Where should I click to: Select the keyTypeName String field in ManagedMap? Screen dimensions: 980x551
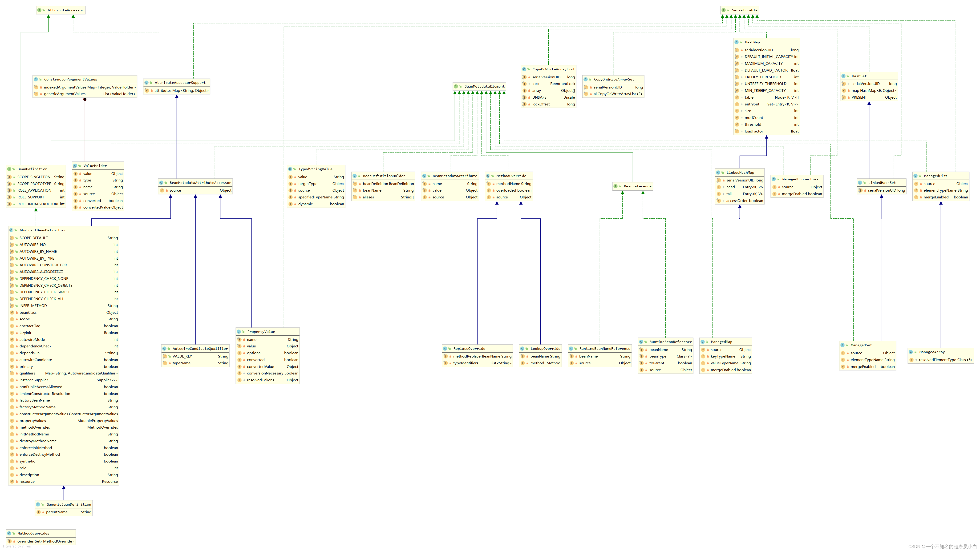pyautogui.click(x=726, y=357)
